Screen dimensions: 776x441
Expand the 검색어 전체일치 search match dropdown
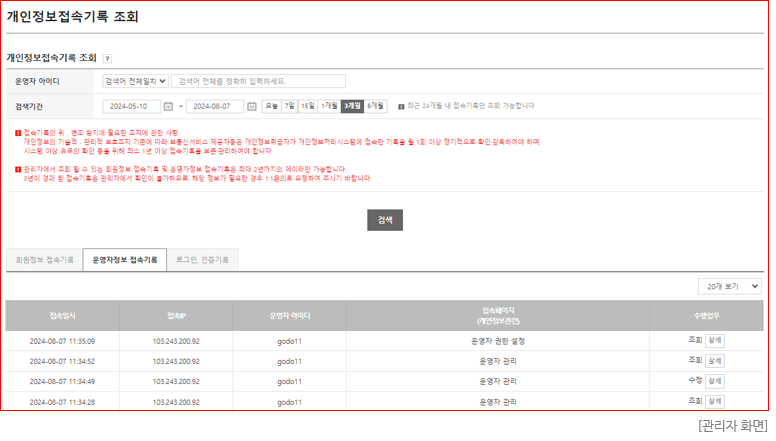click(135, 81)
